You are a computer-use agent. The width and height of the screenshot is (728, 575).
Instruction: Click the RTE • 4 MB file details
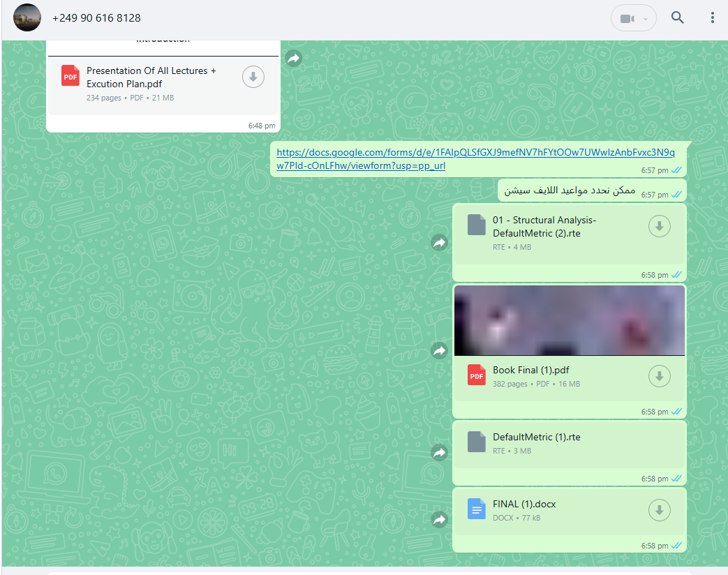pos(512,247)
